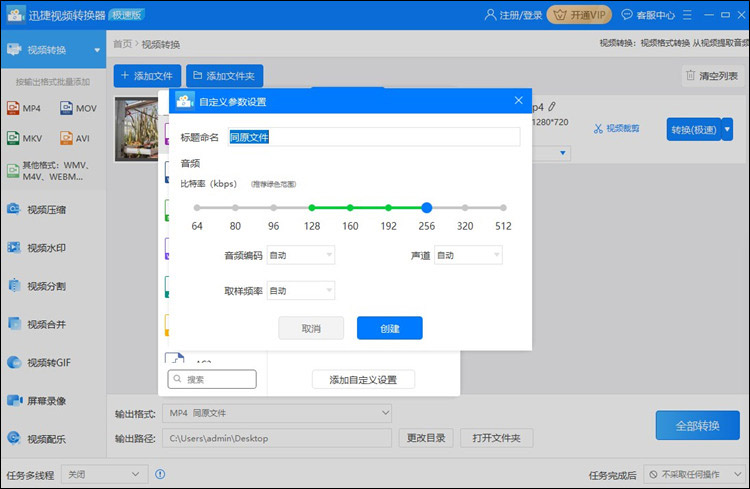This screenshot has height=489, width=750.
Task: Click the 添加自定义设置 button
Action: click(364, 380)
